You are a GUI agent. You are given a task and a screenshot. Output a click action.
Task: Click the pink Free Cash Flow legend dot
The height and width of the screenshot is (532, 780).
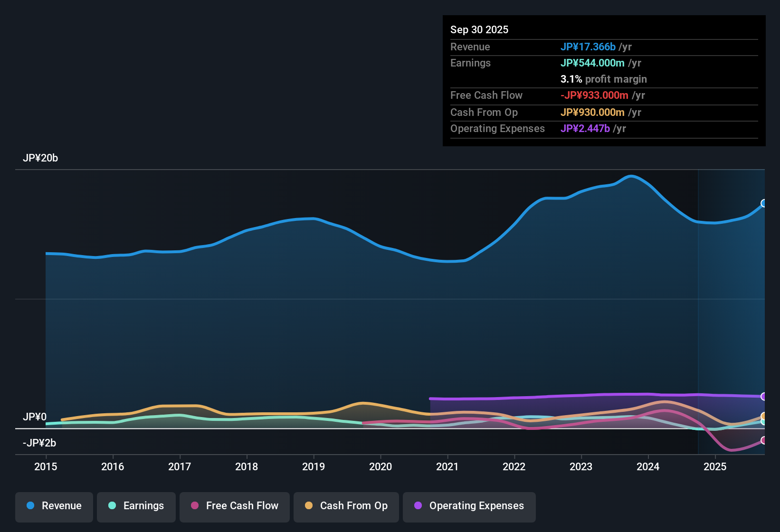click(x=195, y=506)
